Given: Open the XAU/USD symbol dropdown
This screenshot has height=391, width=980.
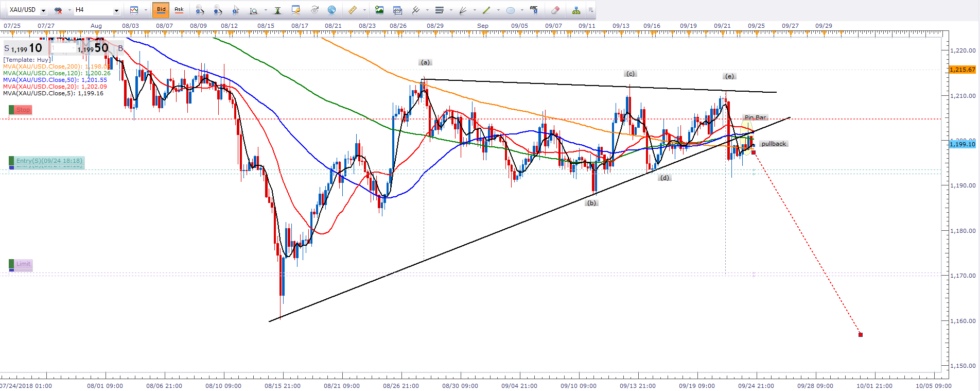Looking at the screenshot, I should click(x=43, y=10).
